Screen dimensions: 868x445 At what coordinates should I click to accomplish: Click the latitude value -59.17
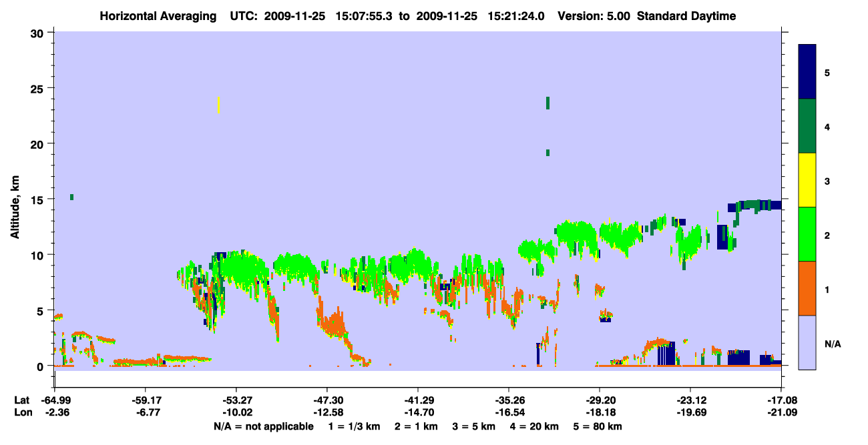pos(145,400)
